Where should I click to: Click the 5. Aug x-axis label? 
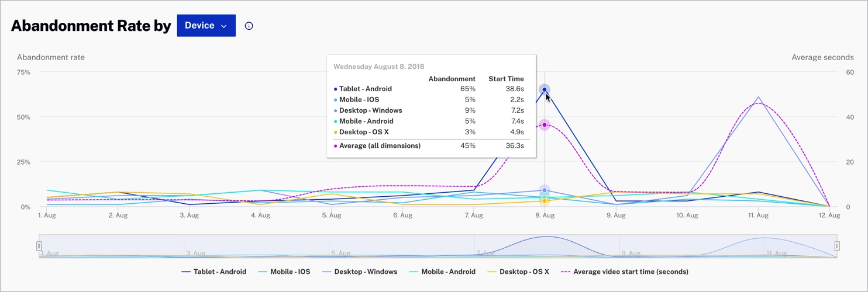point(331,215)
